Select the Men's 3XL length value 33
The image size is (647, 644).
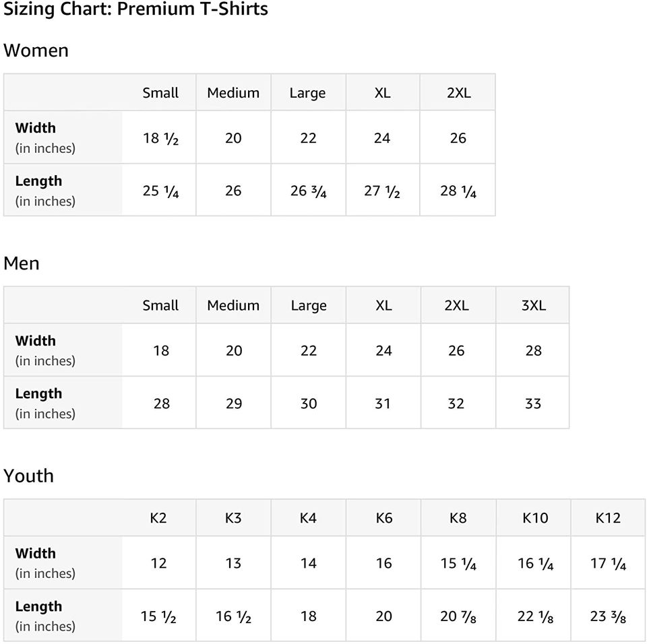[x=533, y=404]
